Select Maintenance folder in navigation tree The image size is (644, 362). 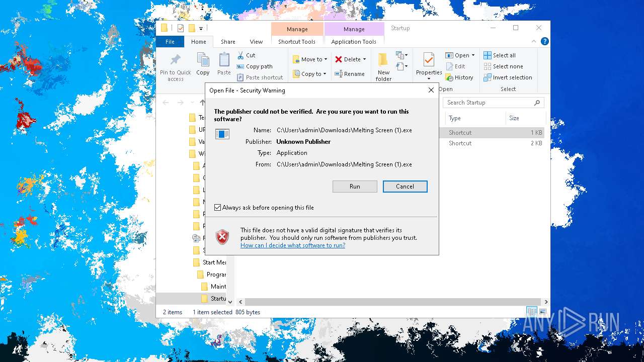[x=213, y=286]
